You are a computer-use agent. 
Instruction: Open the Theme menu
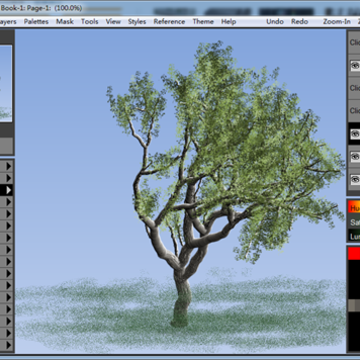[x=203, y=22]
